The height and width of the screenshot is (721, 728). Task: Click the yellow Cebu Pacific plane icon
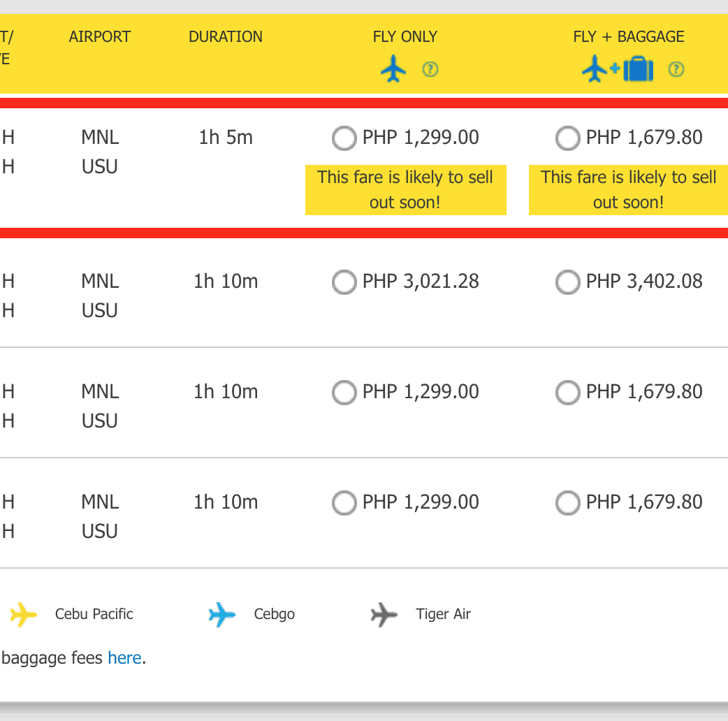(x=23, y=615)
